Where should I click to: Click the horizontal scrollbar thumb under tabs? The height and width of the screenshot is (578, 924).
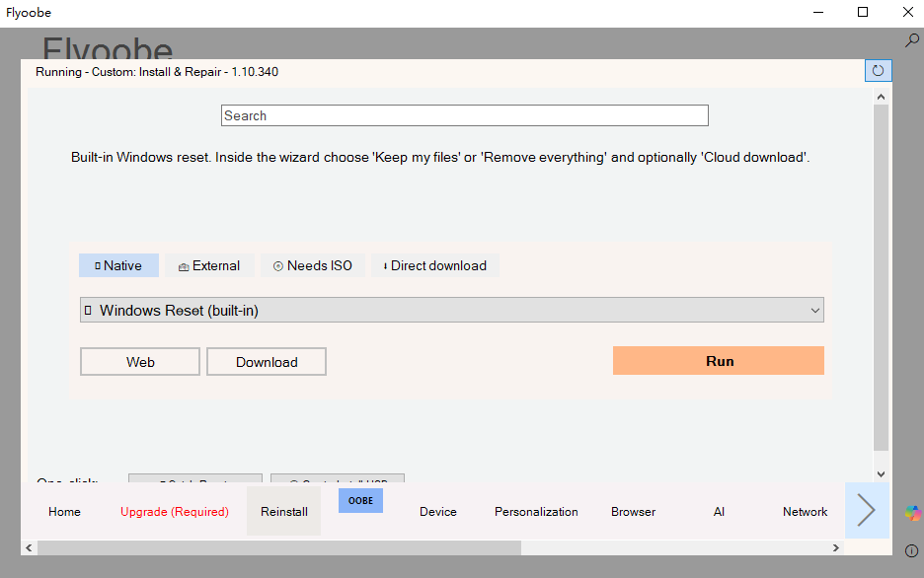(279, 548)
